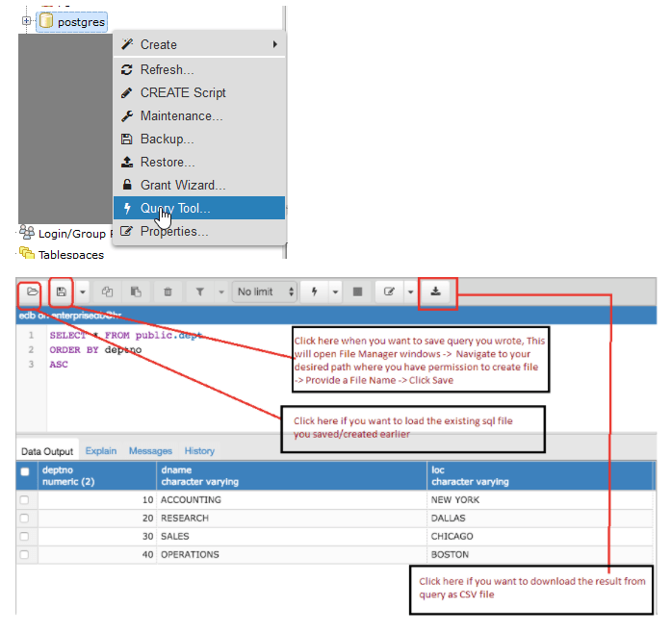Image resolution: width=672 pixels, height=634 pixels.
Task: Open the Explain tab
Action: click(x=101, y=450)
